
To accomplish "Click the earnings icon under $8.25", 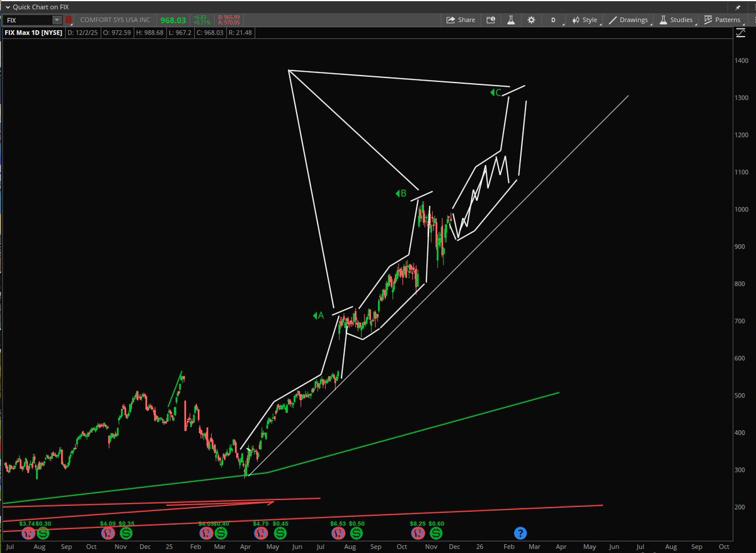I will [418, 533].
